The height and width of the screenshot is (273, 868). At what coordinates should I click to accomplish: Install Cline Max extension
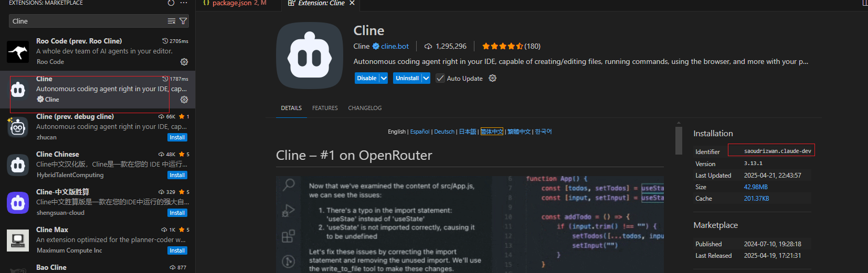coord(177,250)
